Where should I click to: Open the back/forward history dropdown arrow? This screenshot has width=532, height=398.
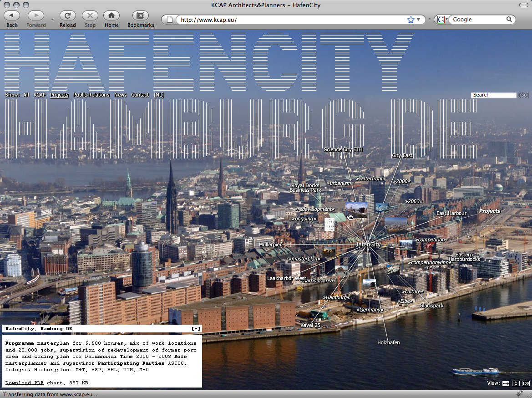tap(52, 20)
